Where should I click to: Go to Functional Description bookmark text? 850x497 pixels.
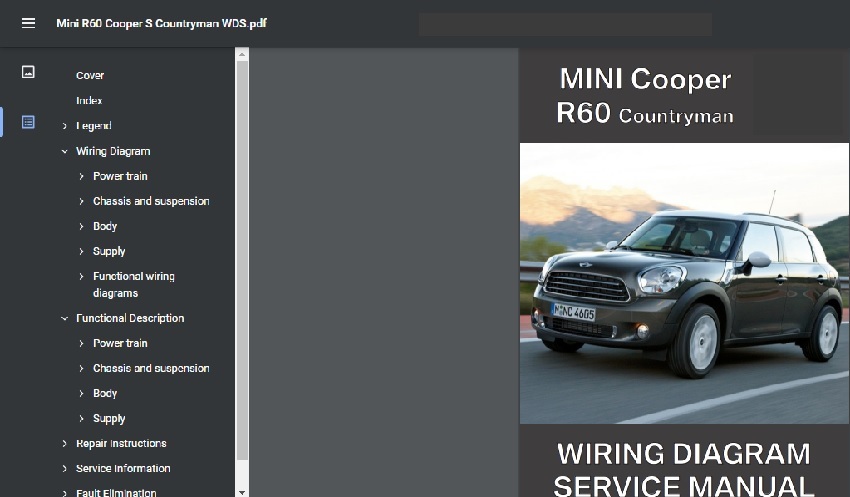pyautogui.click(x=130, y=318)
